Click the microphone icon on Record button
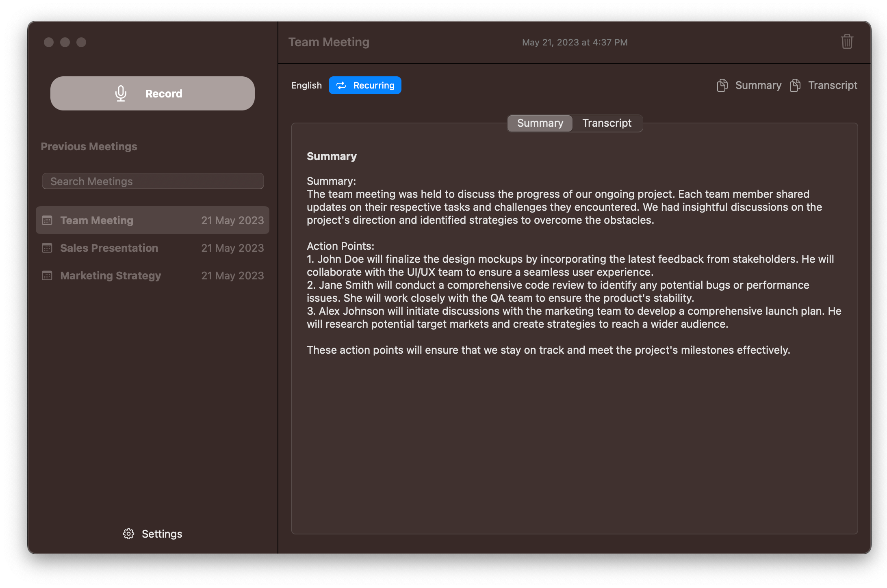Image resolution: width=887 pixels, height=588 pixels. pos(120,93)
